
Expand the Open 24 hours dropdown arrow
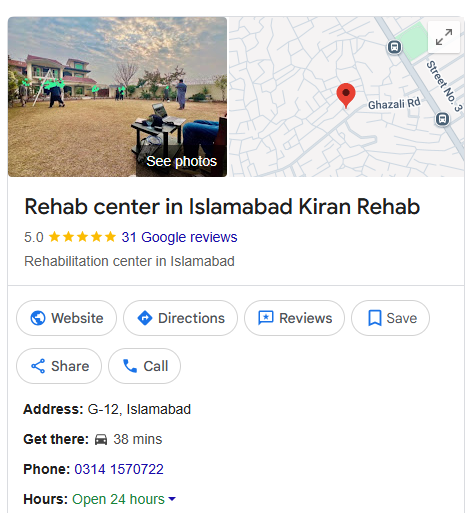[172, 499]
